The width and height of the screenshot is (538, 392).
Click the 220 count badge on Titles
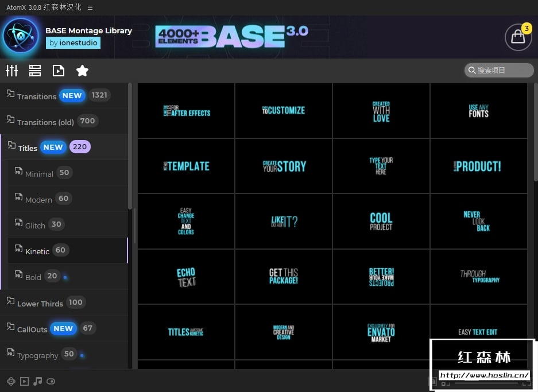click(80, 147)
